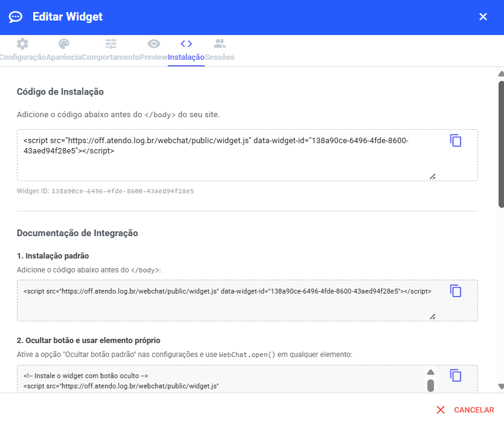The width and height of the screenshot is (504, 424).
Task: Copy the Código de Instalação script
Action: coord(456,141)
